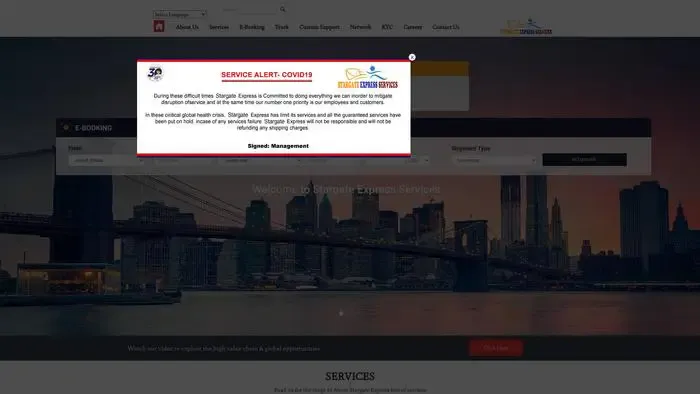Viewport: 700px width, 394px height.
Task: Open the Career page
Action: 412,27
